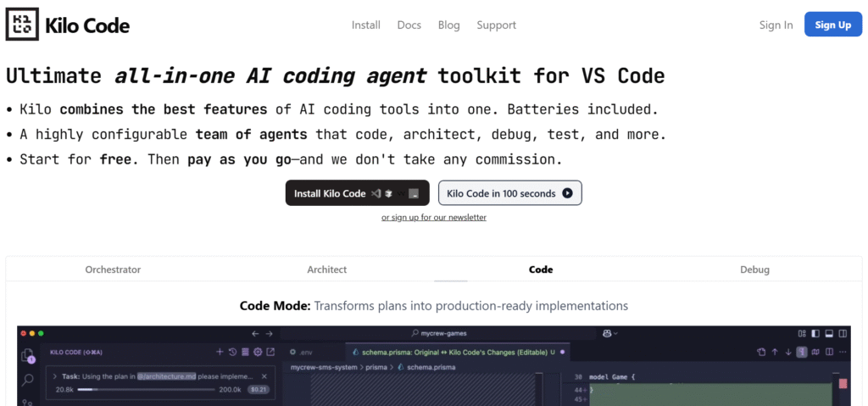Screen dimensions: 868x406
Task: Close the current task with X
Action: coord(264,376)
